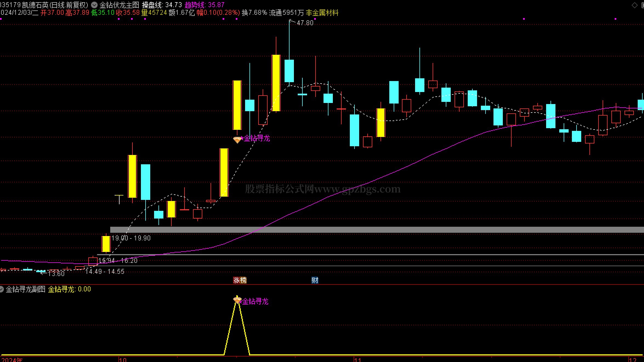
Task: Click the wide gray gap zone bar
Action: pos(377,230)
